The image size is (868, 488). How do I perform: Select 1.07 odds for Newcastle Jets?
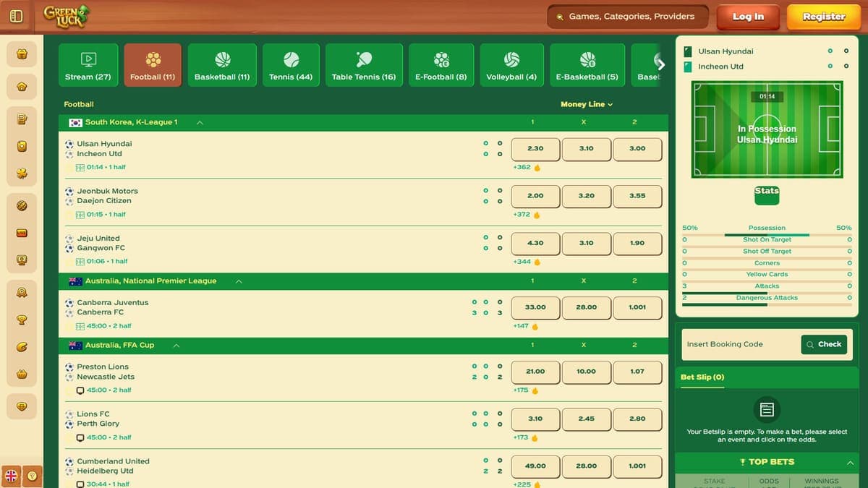coord(637,372)
